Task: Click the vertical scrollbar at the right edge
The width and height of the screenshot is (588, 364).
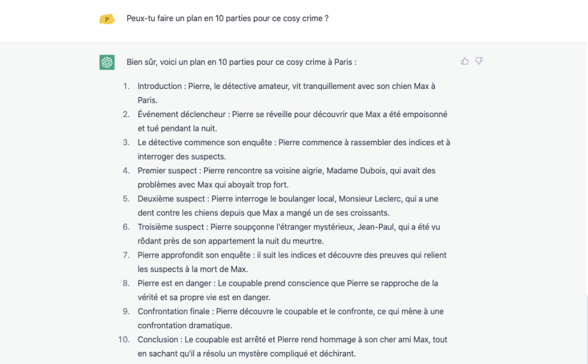Action: coord(586,330)
